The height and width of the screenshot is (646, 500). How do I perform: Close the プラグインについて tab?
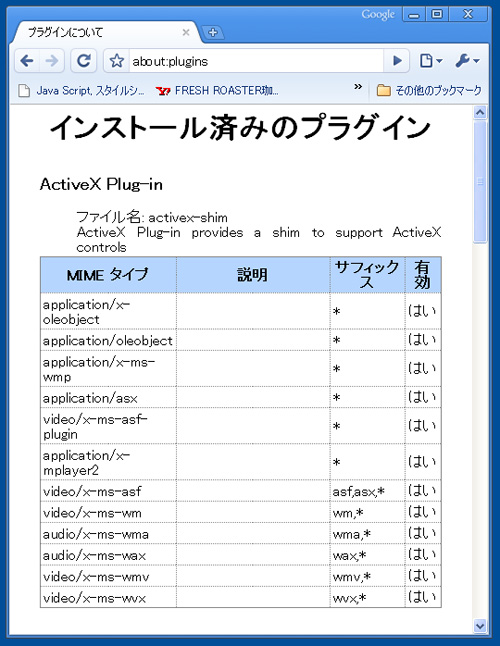(x=186, y=32)
